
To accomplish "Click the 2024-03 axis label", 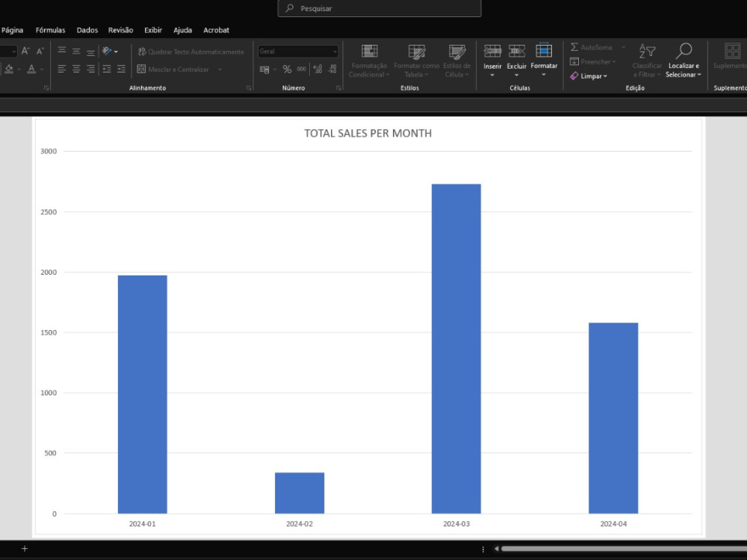I will (456, 524).
